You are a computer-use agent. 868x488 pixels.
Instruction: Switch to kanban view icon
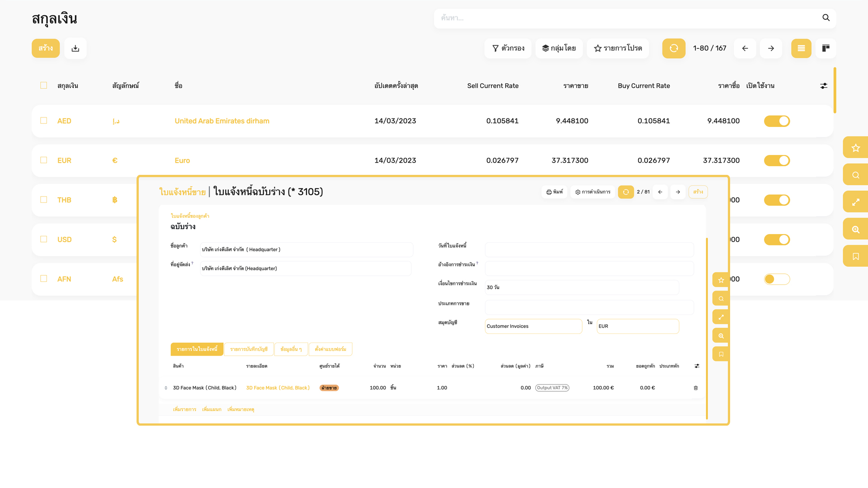pyautogui.click(x=826, y=48)
